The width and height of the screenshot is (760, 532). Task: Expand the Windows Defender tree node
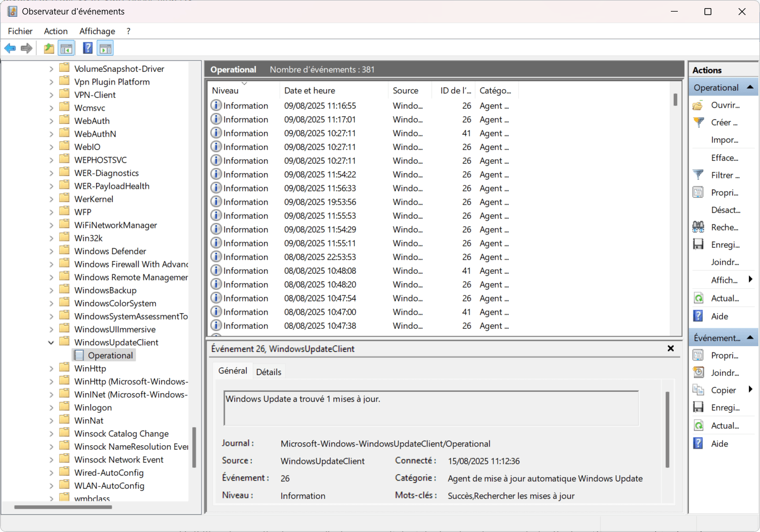tap(51, 251)
